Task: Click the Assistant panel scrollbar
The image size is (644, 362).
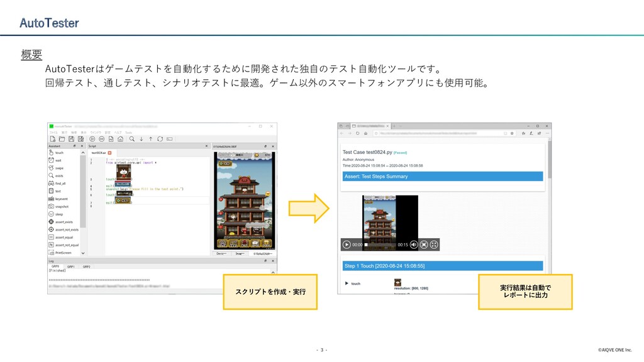Action: (83, 191)
